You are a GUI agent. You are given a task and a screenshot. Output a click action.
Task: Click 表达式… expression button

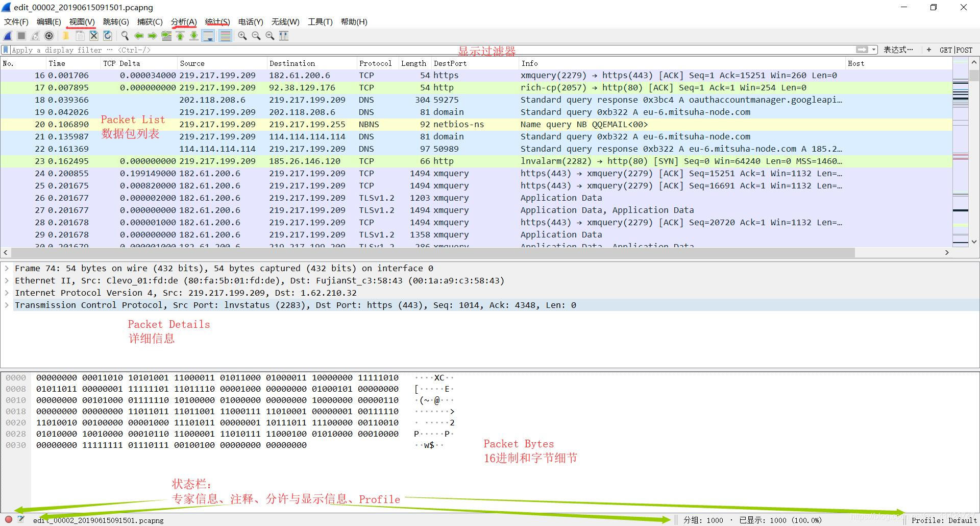898,50
